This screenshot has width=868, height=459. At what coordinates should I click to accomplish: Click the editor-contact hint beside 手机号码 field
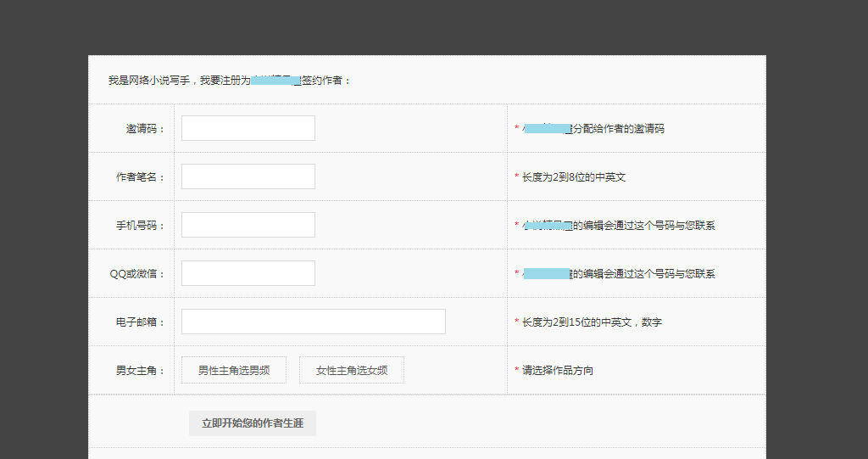[644, 226]
